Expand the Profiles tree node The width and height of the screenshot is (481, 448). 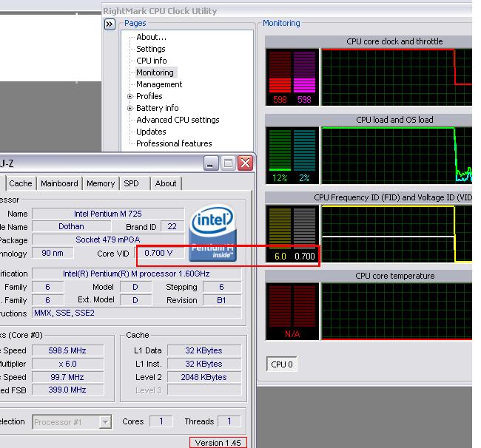[x=129, y=96]
